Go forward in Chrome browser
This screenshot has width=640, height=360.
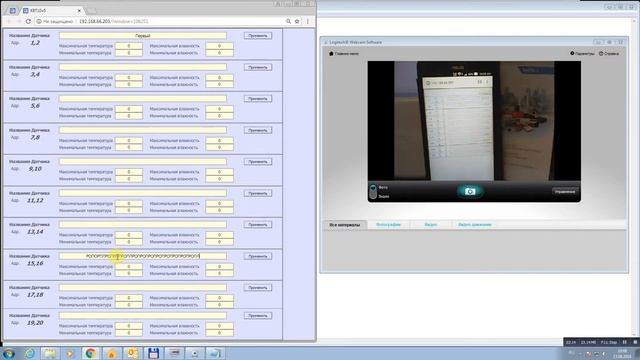19,21
